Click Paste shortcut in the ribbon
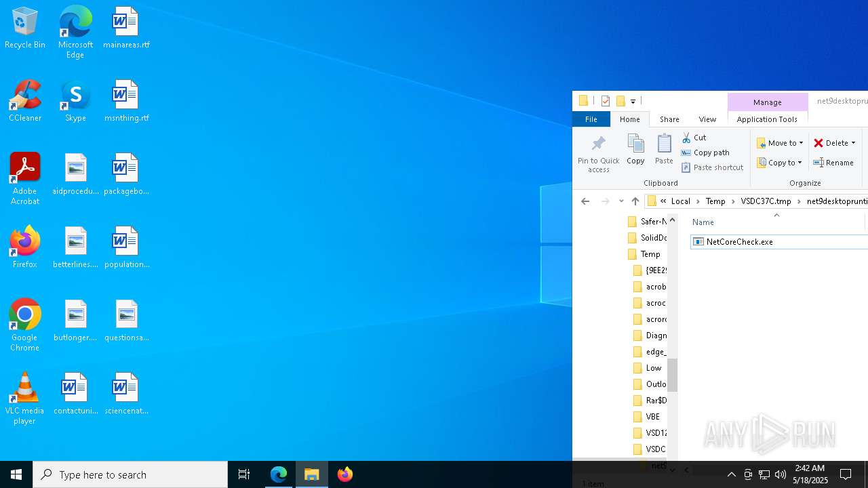This screenshot has height=488, width=868. [712, 167]
